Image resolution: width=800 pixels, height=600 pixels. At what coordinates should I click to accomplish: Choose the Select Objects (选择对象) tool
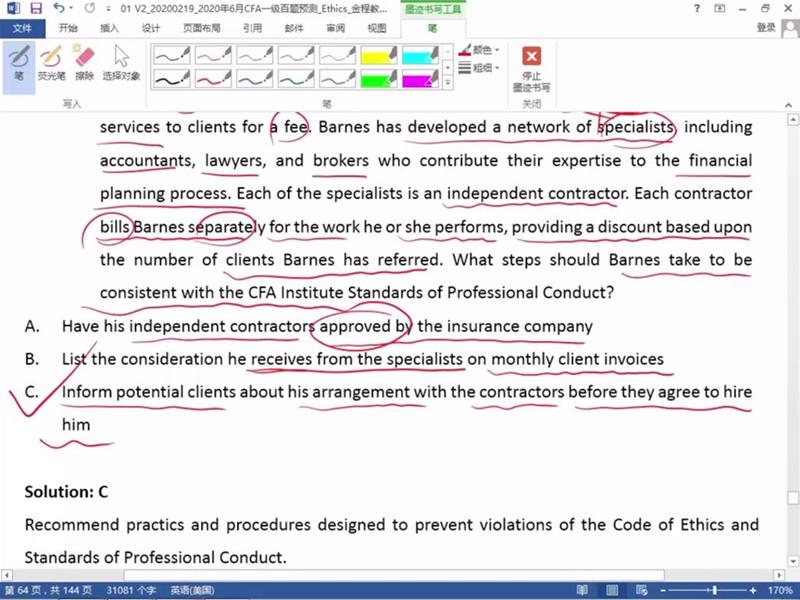click(121, 62)
